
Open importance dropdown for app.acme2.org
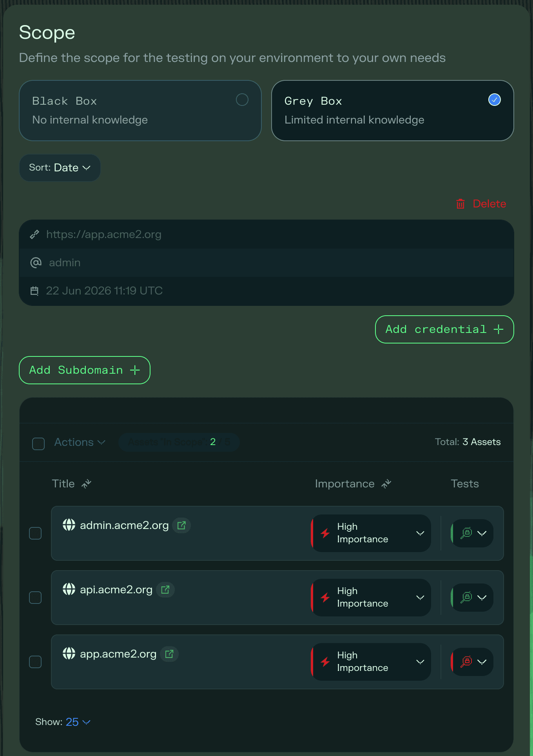click(x=371, y=662)
